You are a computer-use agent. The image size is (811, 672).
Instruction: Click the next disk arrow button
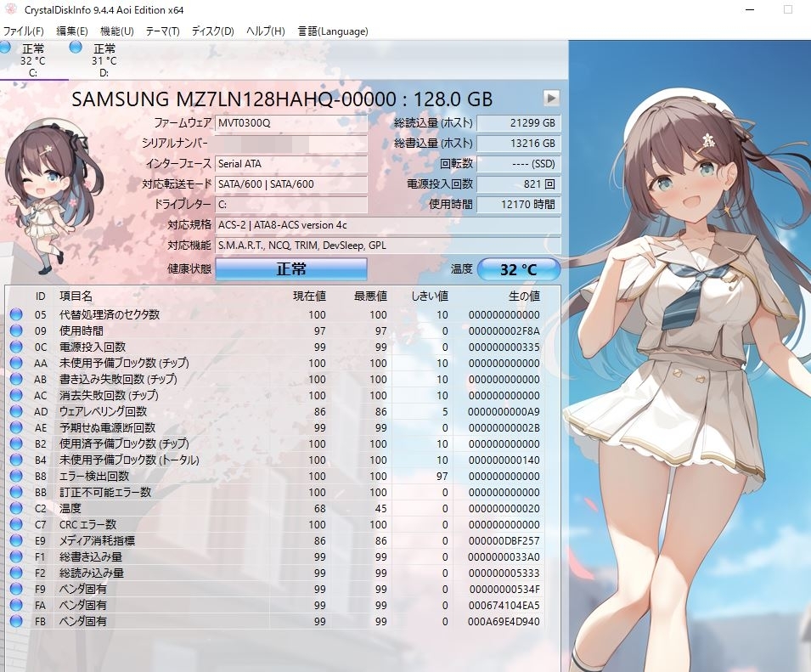coord(551,97)
